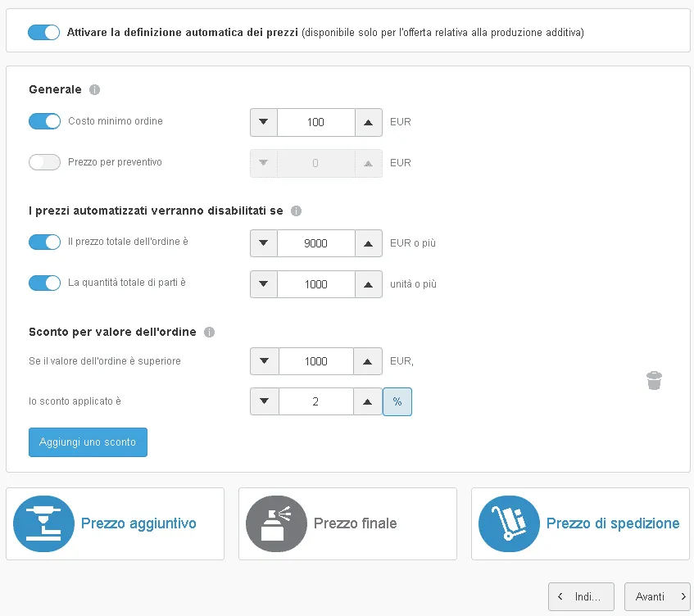Click the spray gun icon for Prezzo finale
694x616 pixels.
275,523
